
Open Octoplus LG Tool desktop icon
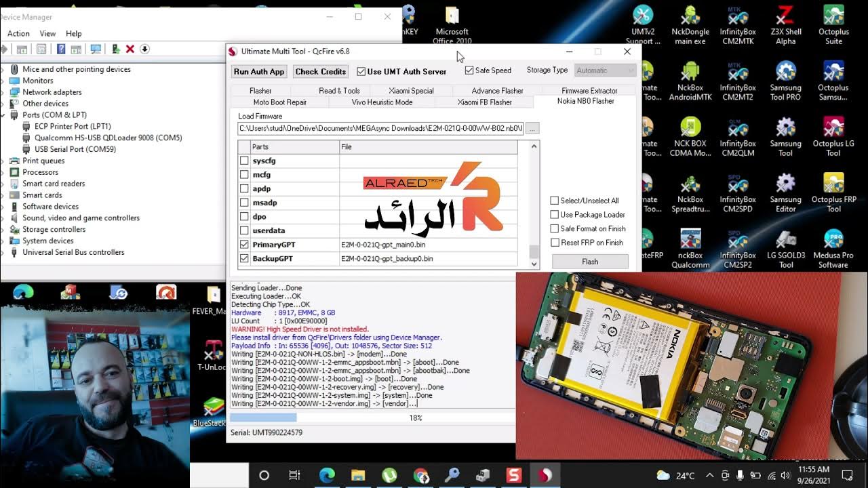click(x=833, y=138)
